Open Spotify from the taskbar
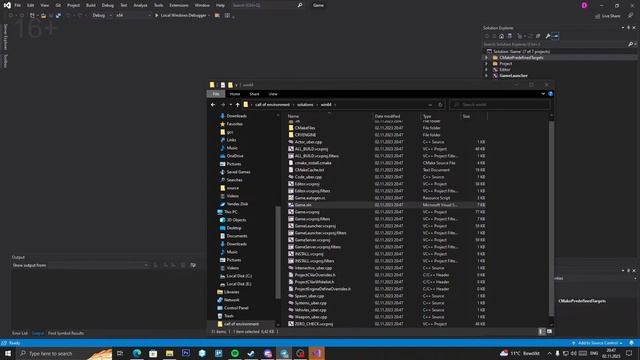This screenshot has width=640, height=360. [235, 353]
